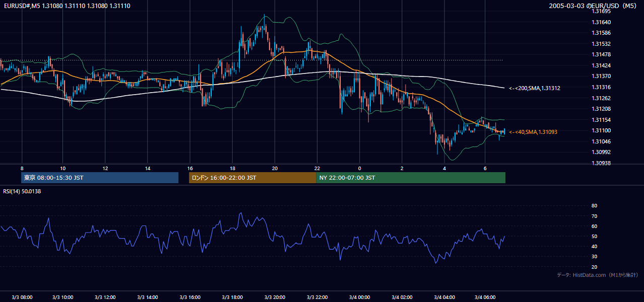The width and height of the screenshot is (644, 302).
Task: Click price axis value 1.31262
Action: point(602,98)
